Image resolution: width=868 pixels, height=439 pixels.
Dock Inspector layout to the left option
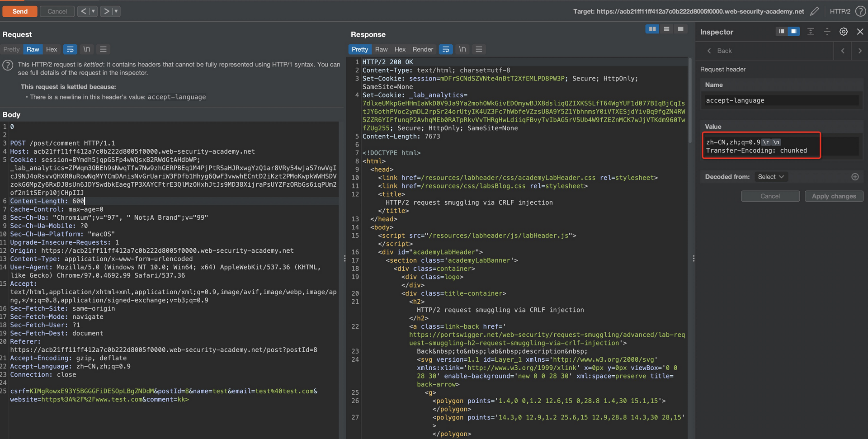[781, 31]
